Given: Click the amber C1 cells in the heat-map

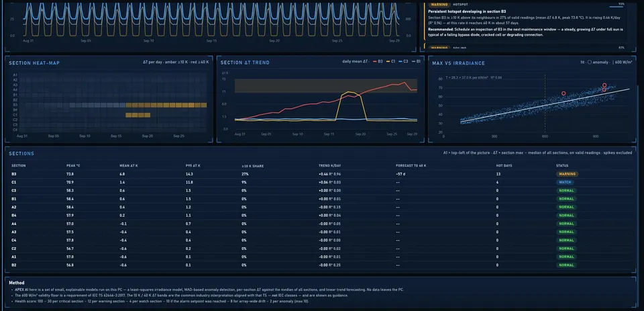Looking at the screenshot, I should [138, 115].
